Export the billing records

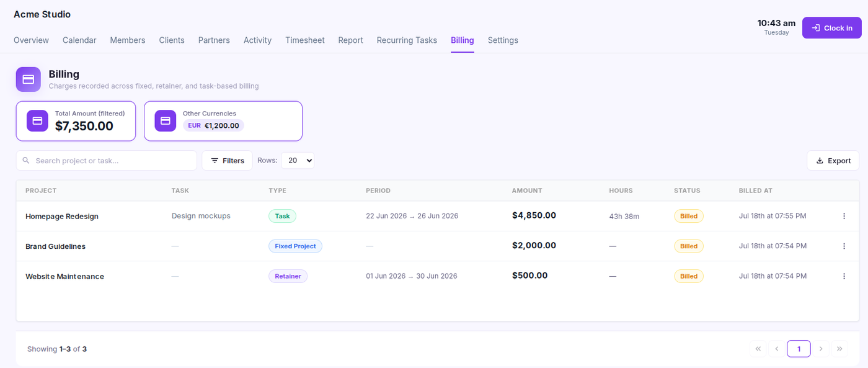coord(833,161)
